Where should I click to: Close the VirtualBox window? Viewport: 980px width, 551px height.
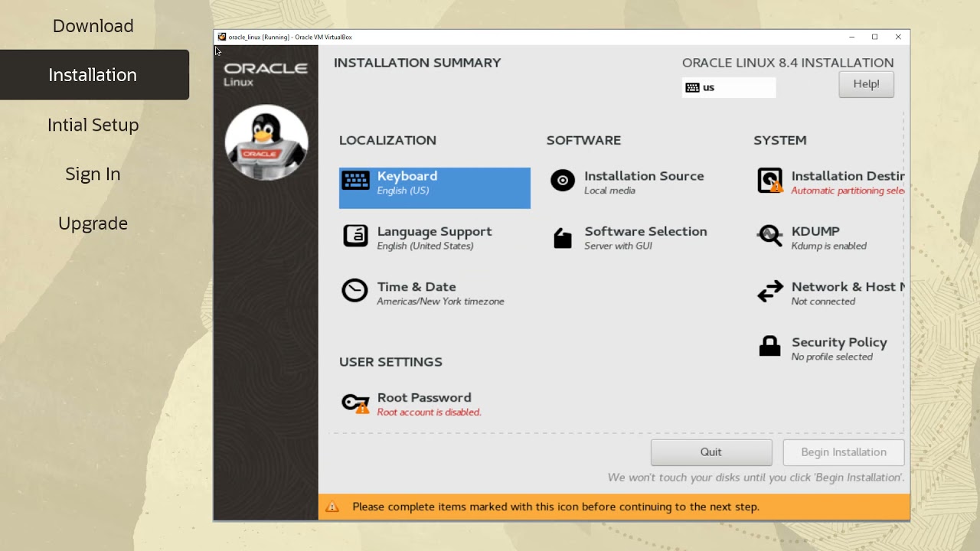pos(898,37)
